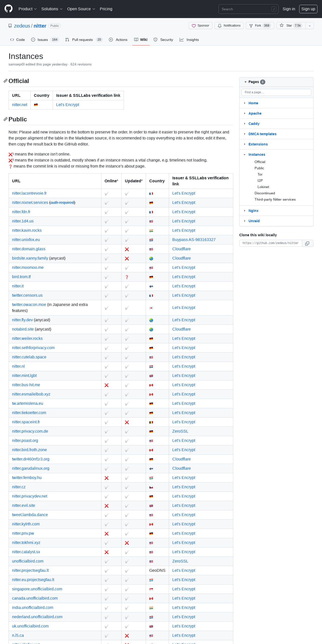
Task: Click Sign in
Action: tap(289, 9)
